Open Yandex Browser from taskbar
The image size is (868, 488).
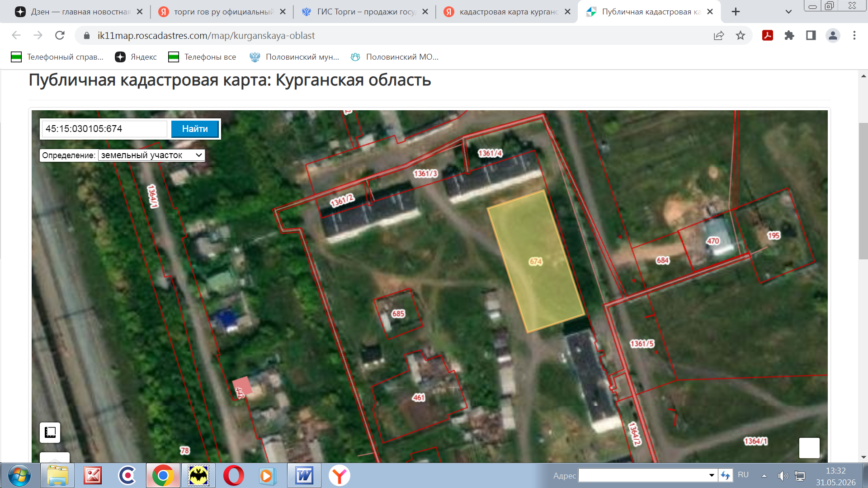point(339,476)
